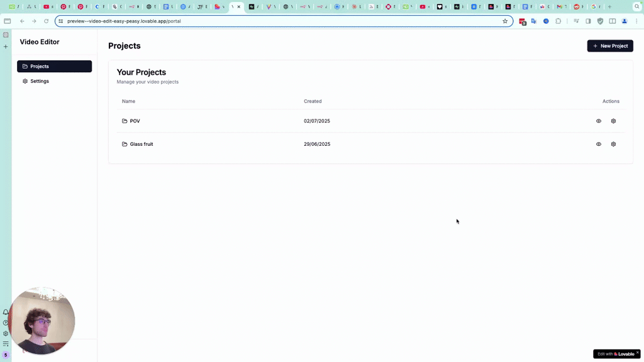This screenshot has width=644, height=362.
Task: Click the Edit with Lovable badge
Action: 616,354
